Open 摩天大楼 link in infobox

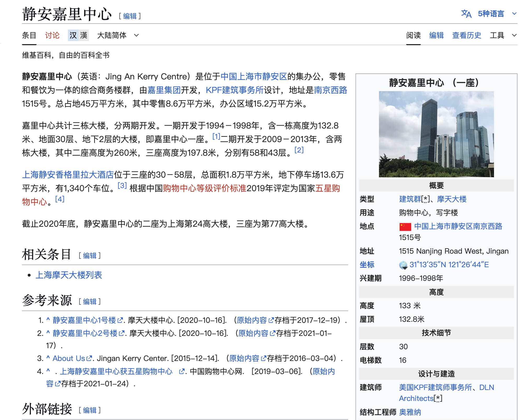pos(452,199)
